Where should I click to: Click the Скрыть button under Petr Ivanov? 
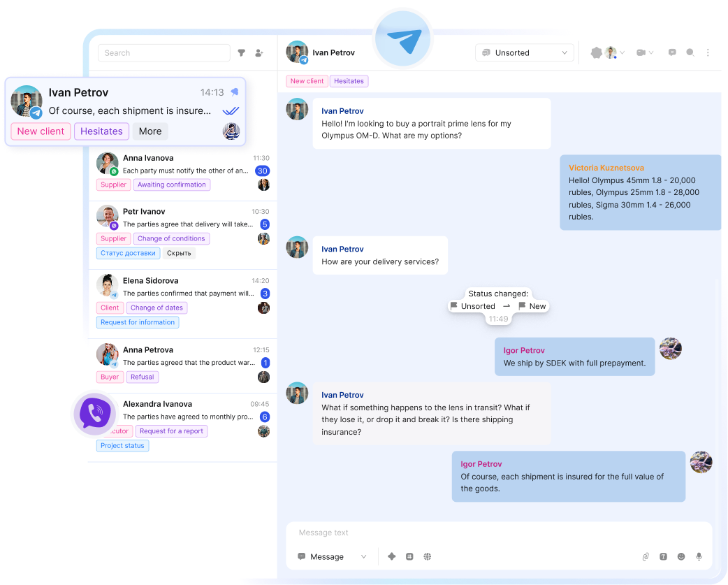coord(180,253)
